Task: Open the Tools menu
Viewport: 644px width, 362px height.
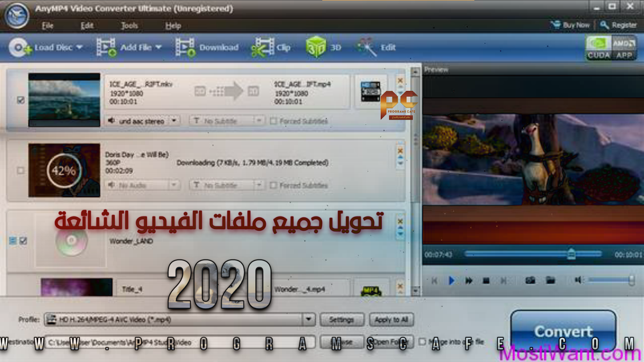Action: [x=129, y=26]
